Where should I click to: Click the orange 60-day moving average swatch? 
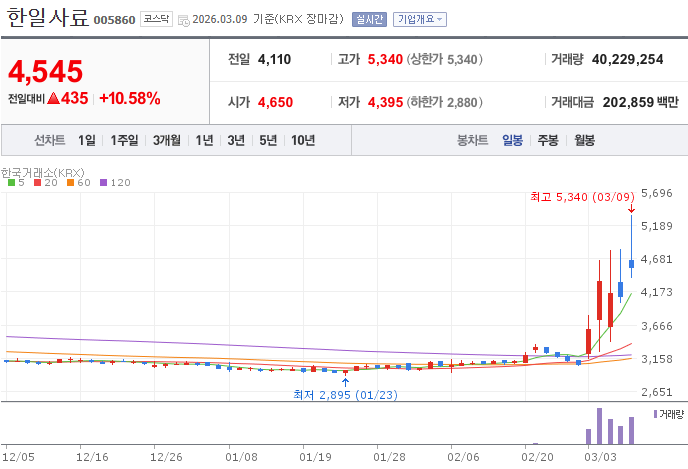[70, 183]
